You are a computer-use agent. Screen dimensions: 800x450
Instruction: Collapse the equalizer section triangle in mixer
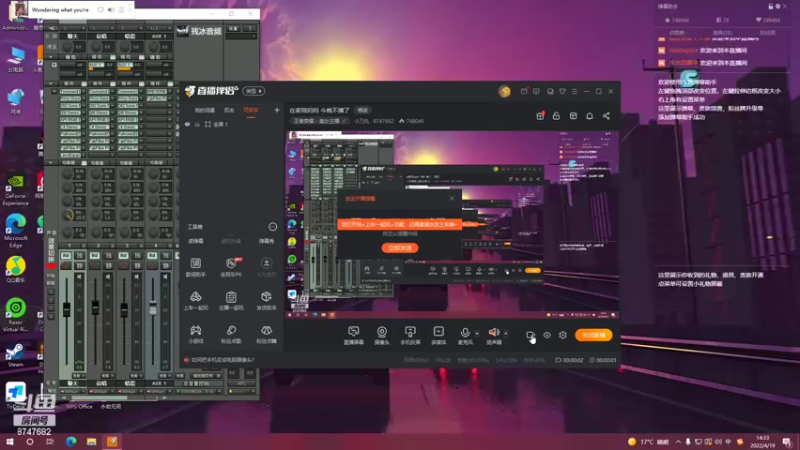(x=51, y=163)
